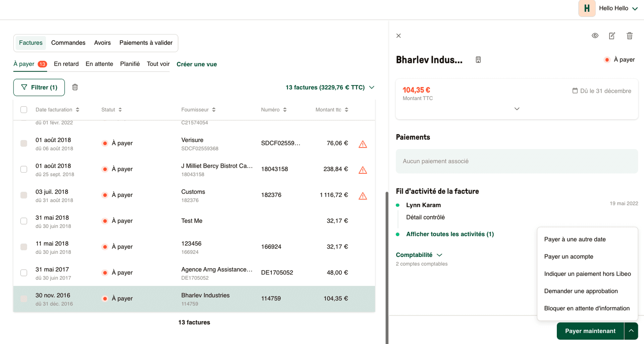This screenshot has height=344, width=644.
Task: Click the calendar icon by Dû le 31 décembre
Action: [575, 90]
